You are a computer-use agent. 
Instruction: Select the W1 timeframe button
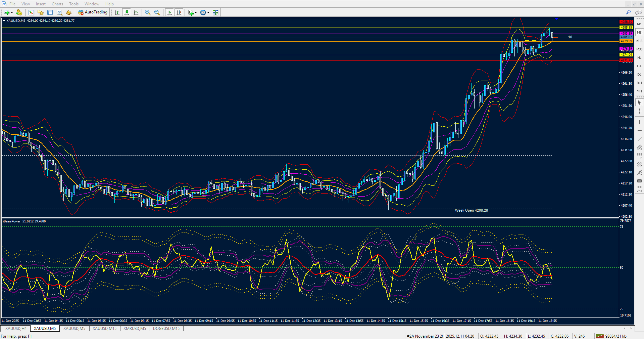point(639,83)
